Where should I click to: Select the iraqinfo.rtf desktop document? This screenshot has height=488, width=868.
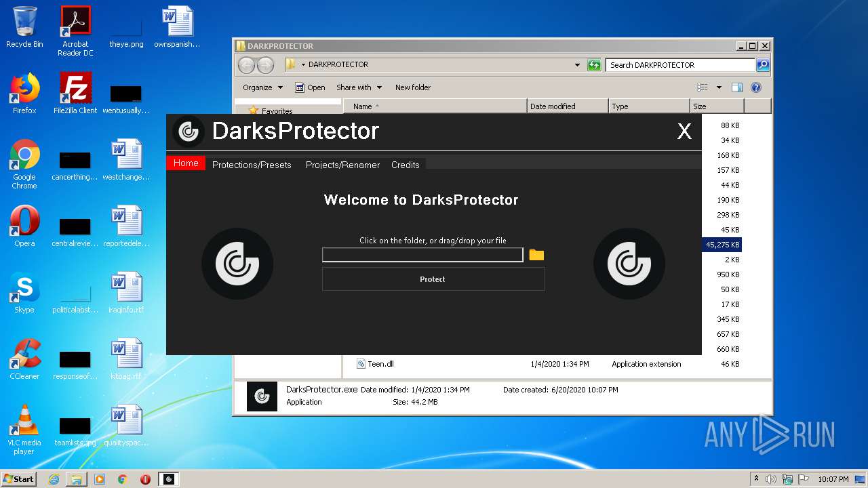[126, 293]
